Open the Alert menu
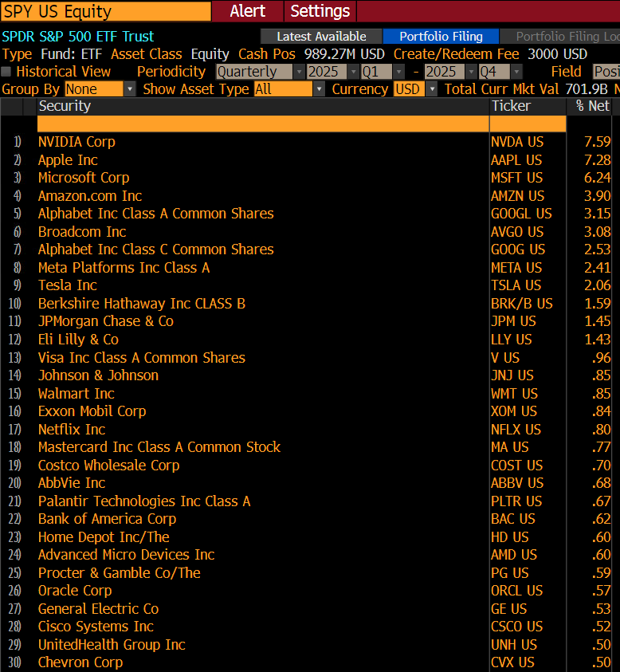Image resolution: width=620 pixels, height=672 pixels. 248,10
